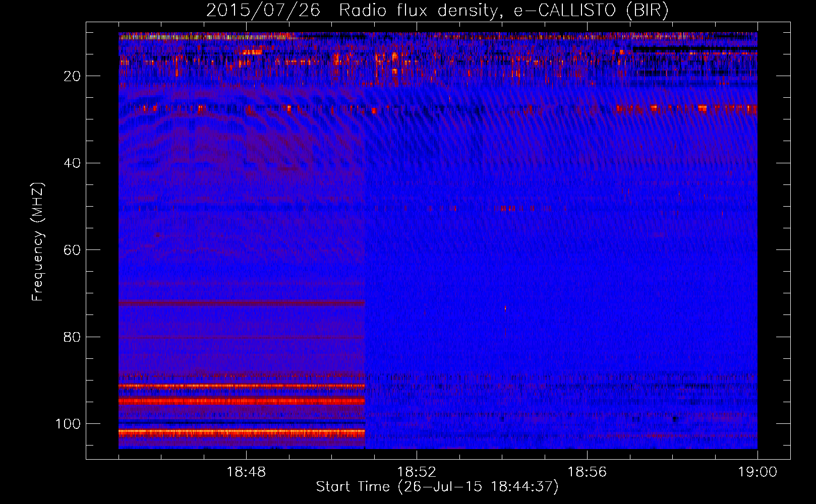This screenshot has height=504, width=816.
Task: Click the 80 MHz frequency tick label
Action: coord(72,337)
